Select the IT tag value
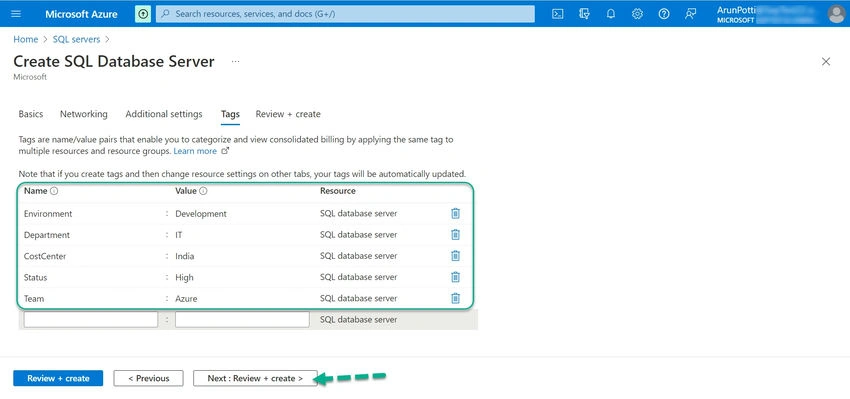Screen dimensions: 850x399 [x=178, y=235]
